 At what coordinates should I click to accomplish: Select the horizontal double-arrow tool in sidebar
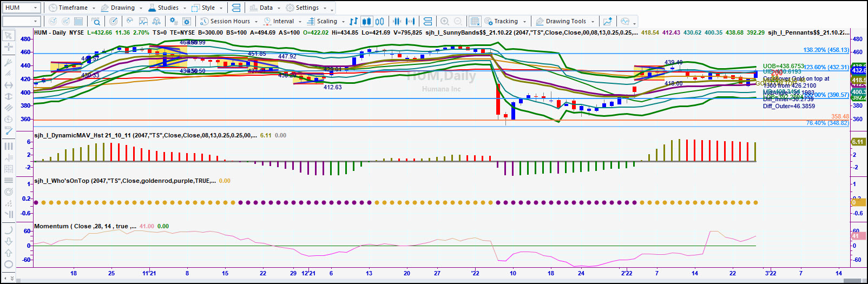point(8,85)
